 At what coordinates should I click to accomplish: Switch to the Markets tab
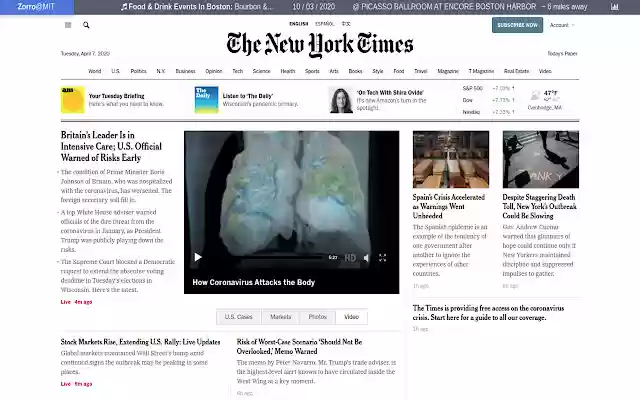281,317
